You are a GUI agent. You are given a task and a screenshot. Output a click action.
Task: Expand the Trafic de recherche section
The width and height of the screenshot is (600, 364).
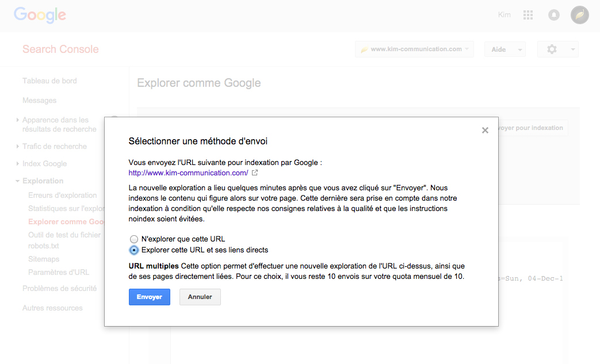coord(54,147)
